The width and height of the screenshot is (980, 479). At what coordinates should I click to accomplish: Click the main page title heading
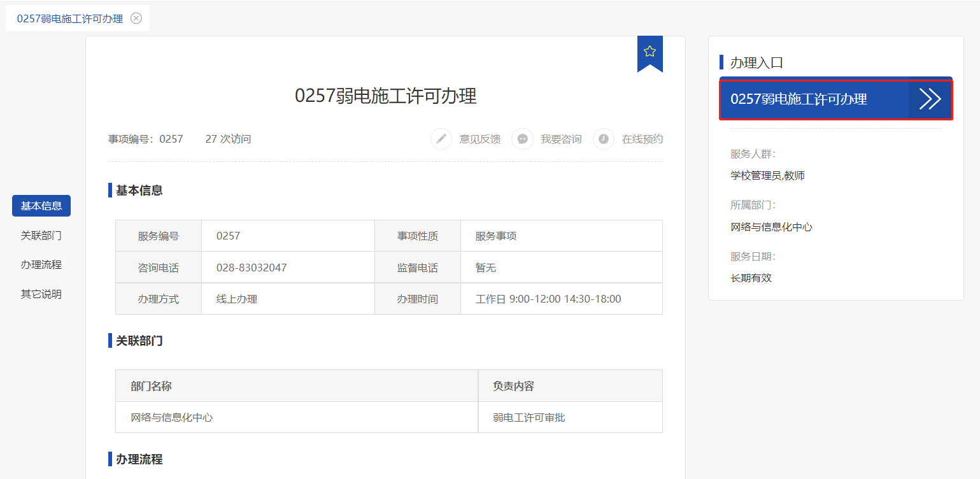tap(385, 96)
